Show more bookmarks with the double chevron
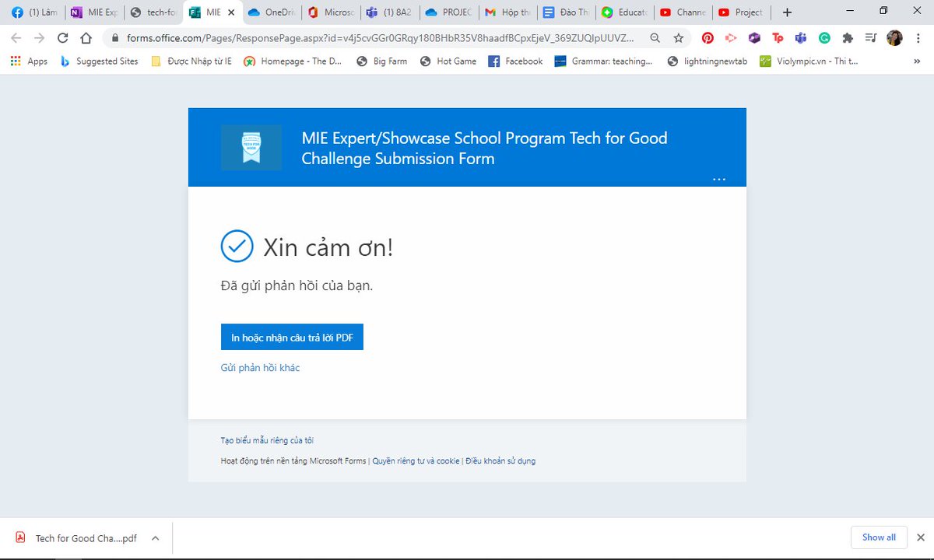 click(x=918, y=61)
